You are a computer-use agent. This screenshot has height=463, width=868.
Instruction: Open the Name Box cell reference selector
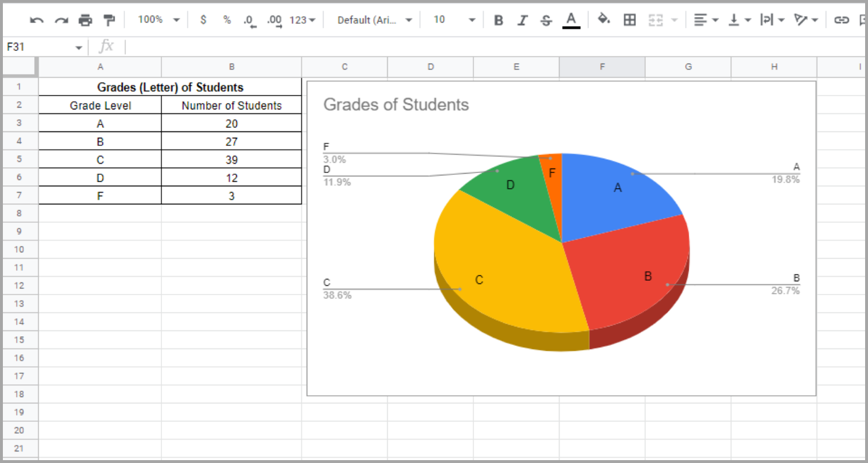[45, 46]
